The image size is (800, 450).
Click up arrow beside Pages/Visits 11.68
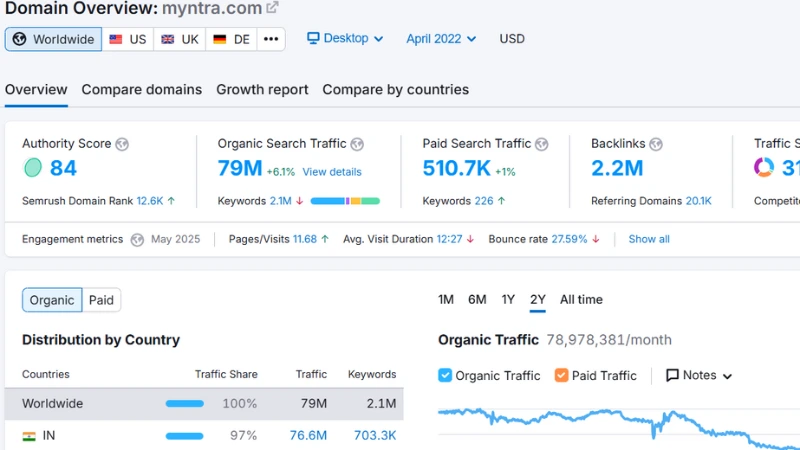point(325,239)
